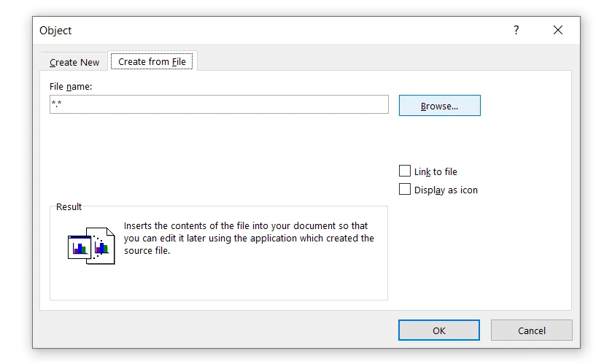The width and height of the screenshot is (604, 364).
Task: Close the Object dialog with X
Action: click(558, 30)
